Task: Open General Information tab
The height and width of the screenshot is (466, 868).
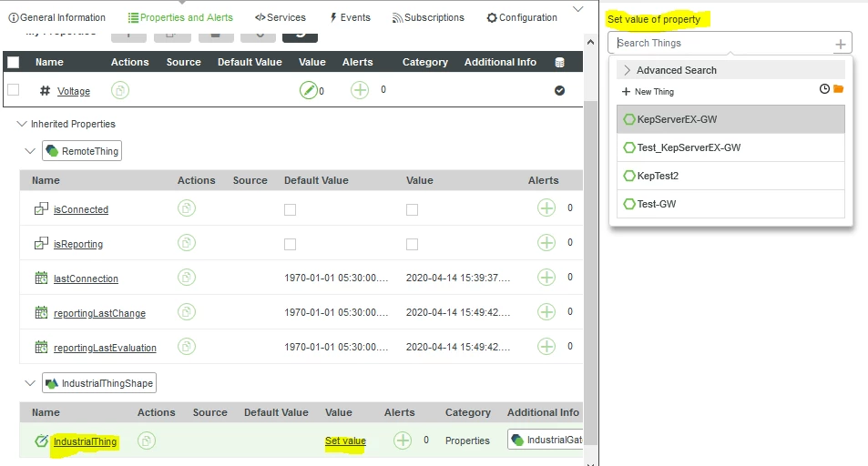Action: click(57, 17)
